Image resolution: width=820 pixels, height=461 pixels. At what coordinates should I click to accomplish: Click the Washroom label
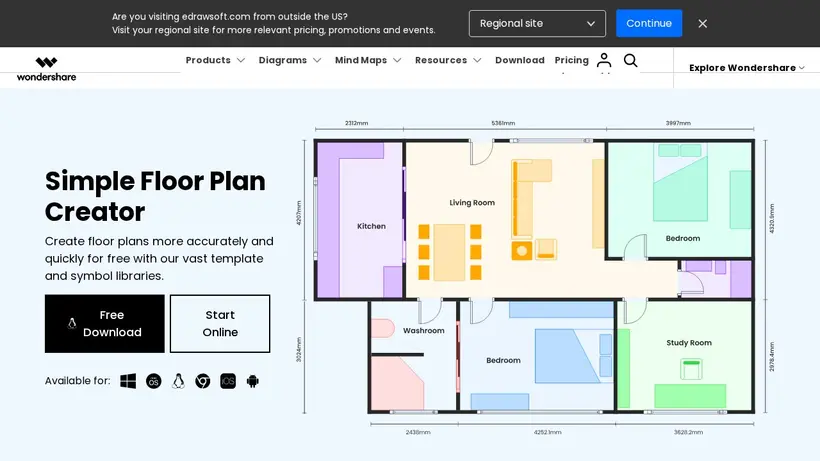point(424,331)
